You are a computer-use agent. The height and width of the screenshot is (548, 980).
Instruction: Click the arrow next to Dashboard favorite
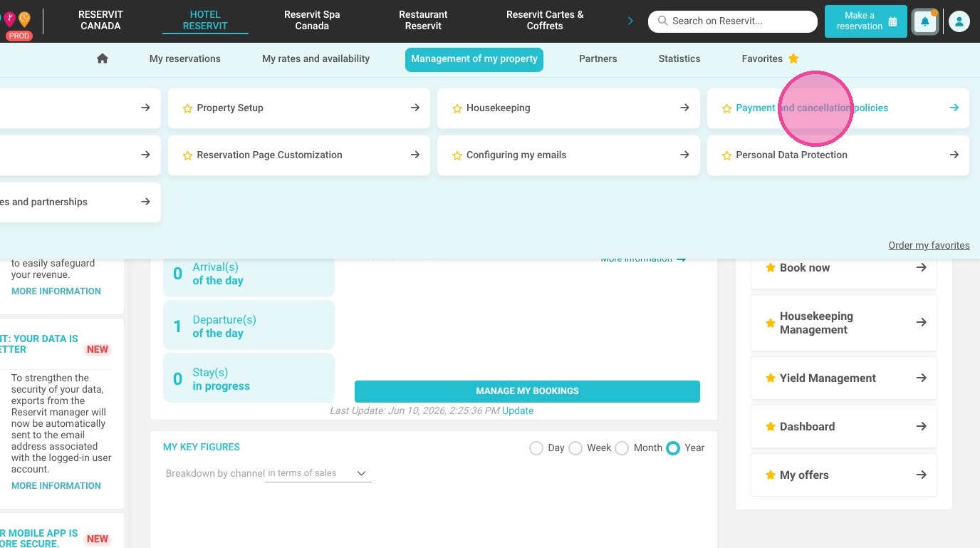click(921, 426)
